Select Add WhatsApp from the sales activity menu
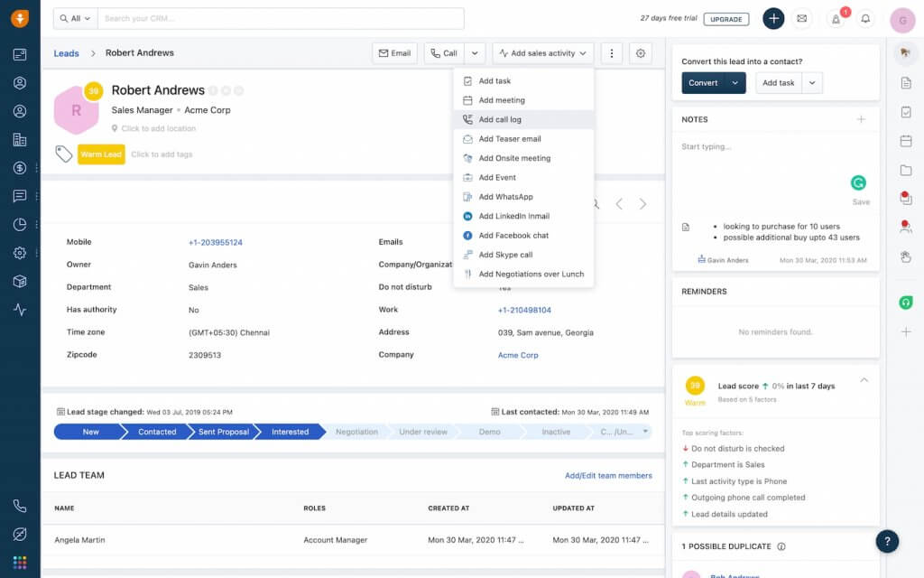This screenshot has width=924, height=578. pos(506,196)
